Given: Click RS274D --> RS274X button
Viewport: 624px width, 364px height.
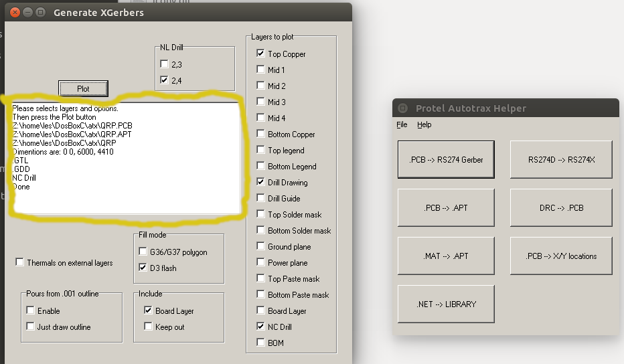Looking at the screenshot, I should click(561, 159).
